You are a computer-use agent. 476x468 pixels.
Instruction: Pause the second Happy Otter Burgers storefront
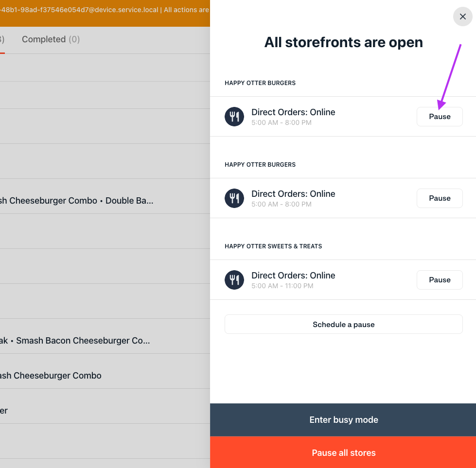click(439, 198)
